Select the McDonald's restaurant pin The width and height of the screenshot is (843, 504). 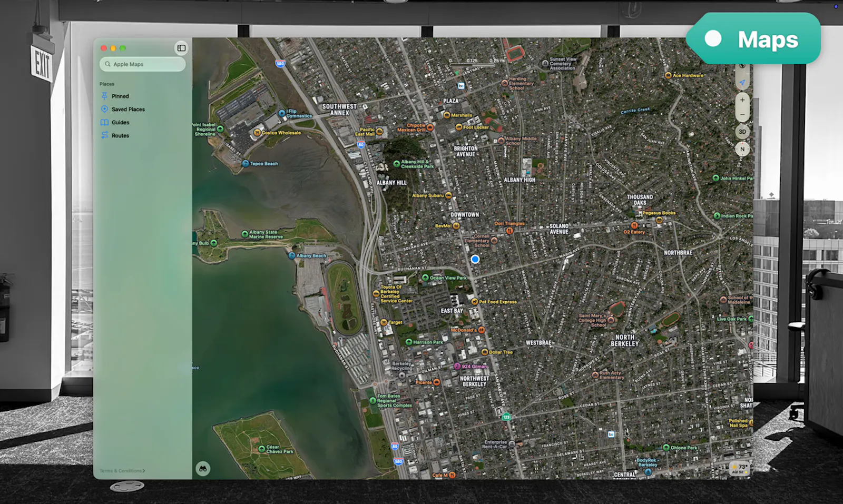[x=481, y=330]
